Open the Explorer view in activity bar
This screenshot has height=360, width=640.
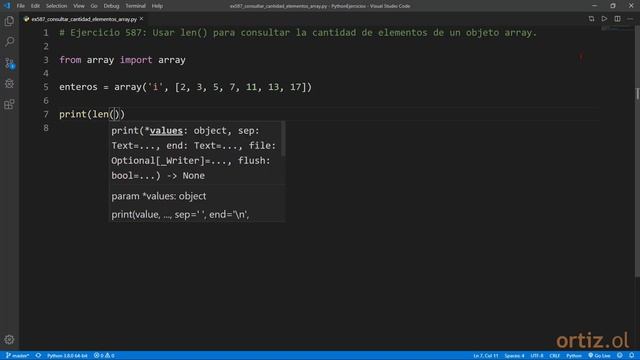pos(9,21)
